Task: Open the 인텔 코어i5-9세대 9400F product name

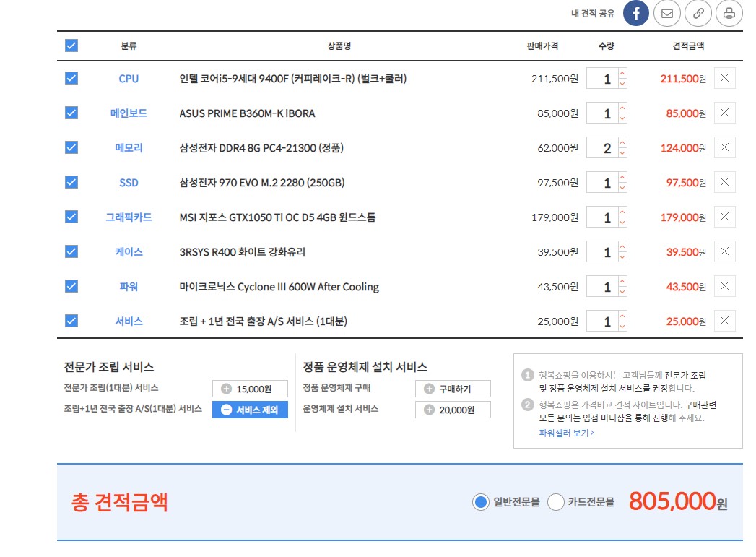Action: click(292, 79)
